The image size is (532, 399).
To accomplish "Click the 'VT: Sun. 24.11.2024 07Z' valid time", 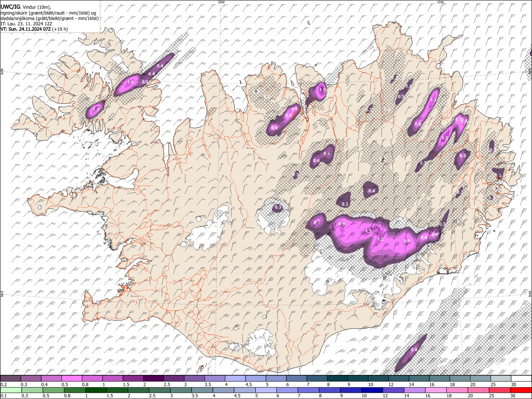I will click(x=26, y=29).
